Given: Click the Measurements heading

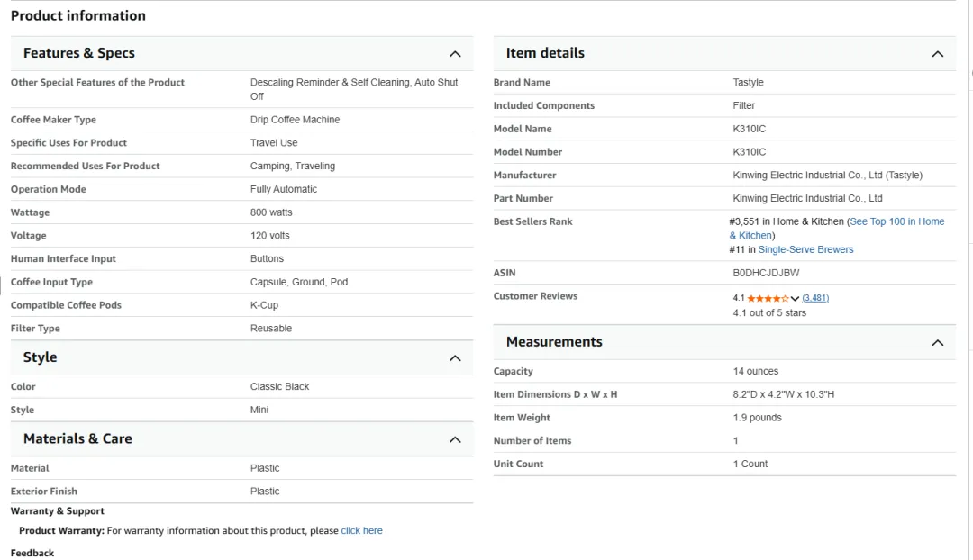Looking at the screenshot, I should tap(553, 342).
